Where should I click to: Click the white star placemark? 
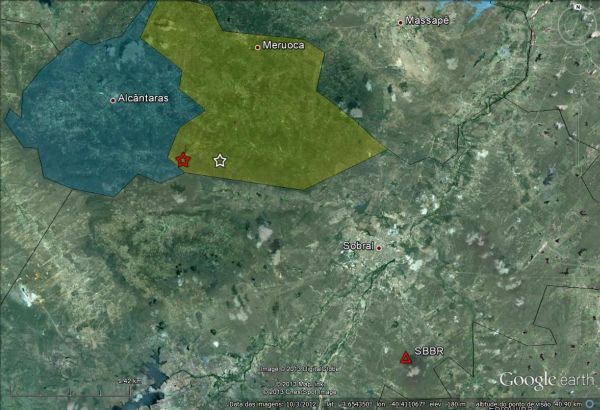[220, 160]
